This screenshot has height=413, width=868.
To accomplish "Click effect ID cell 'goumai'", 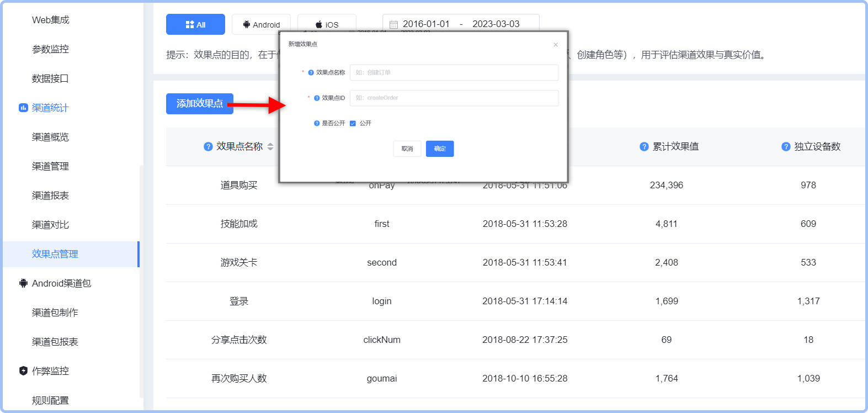I will [382, 378].
